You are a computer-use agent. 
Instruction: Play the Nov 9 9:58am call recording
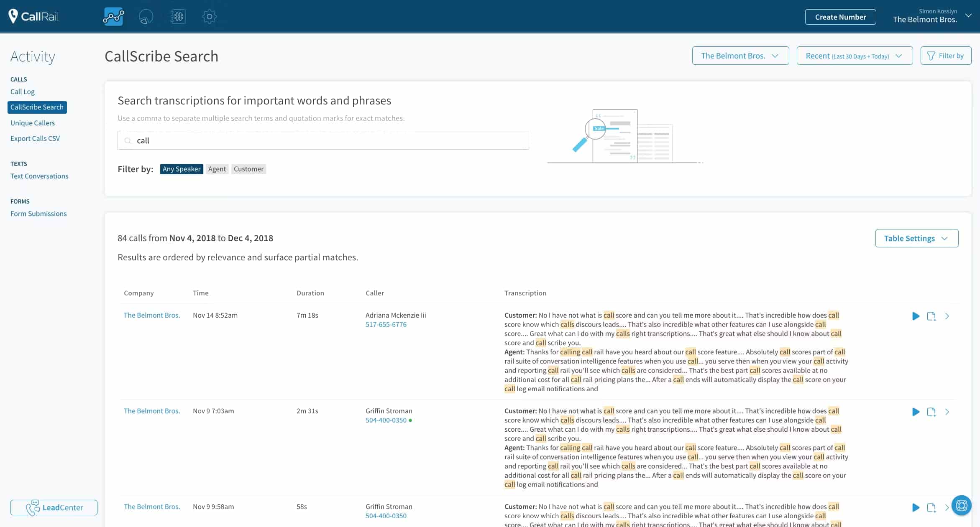[x=916, y=507]
